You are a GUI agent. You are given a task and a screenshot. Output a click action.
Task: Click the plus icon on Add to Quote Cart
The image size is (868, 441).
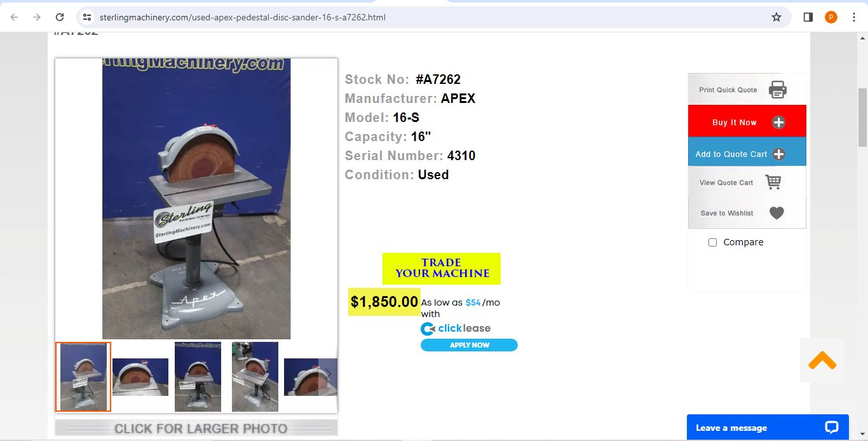point(778,154)
